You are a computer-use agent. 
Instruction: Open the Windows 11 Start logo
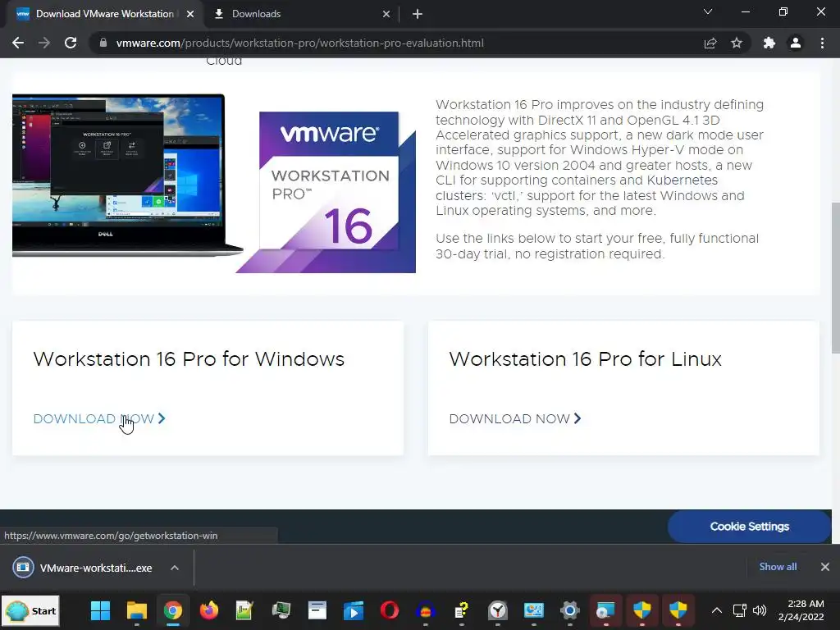tap(100, 610)
